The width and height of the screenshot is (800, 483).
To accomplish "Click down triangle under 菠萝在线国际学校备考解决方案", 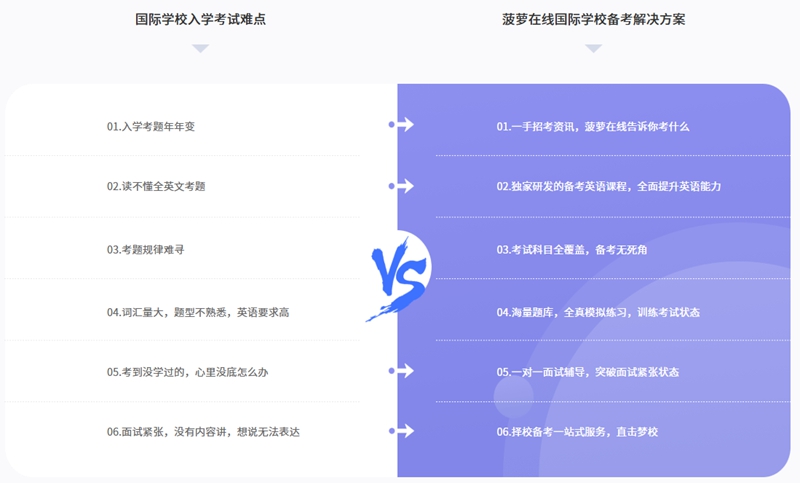I will pyautogui.click(x=594, y=48).
